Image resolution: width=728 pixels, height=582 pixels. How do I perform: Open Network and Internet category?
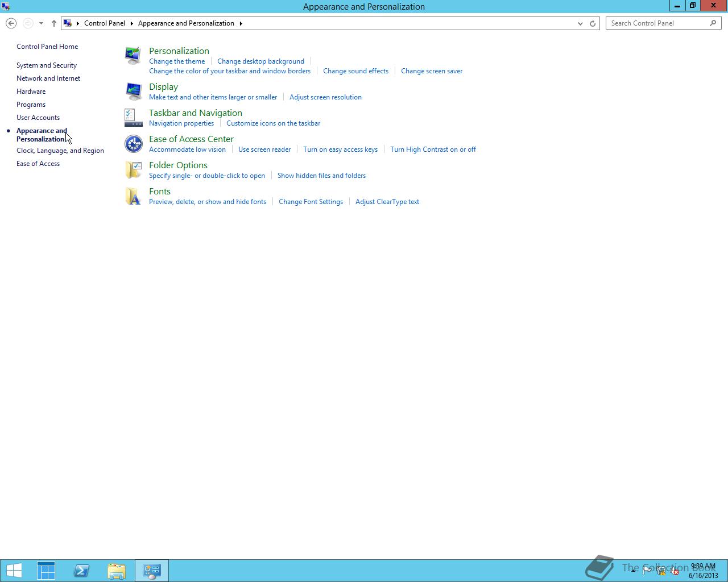coord(48,78)
